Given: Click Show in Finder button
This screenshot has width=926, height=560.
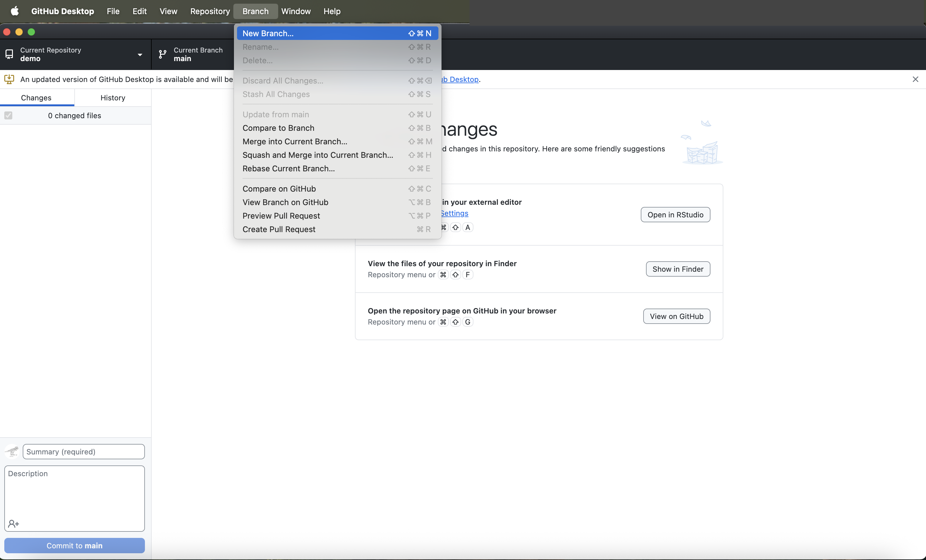Looking at the screenshot, I should pos(678,269).
